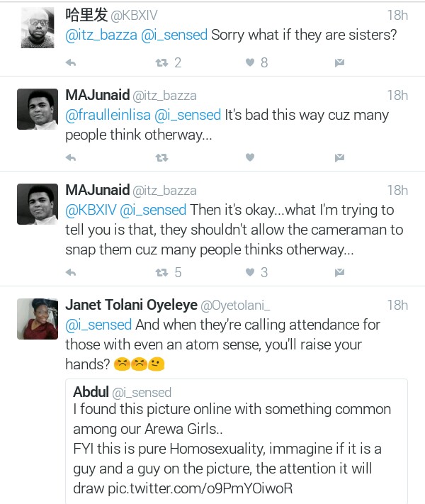Reply to MAJunaid's cameraman tweet
Screen dimensions: 425x504
coord(71,272)
